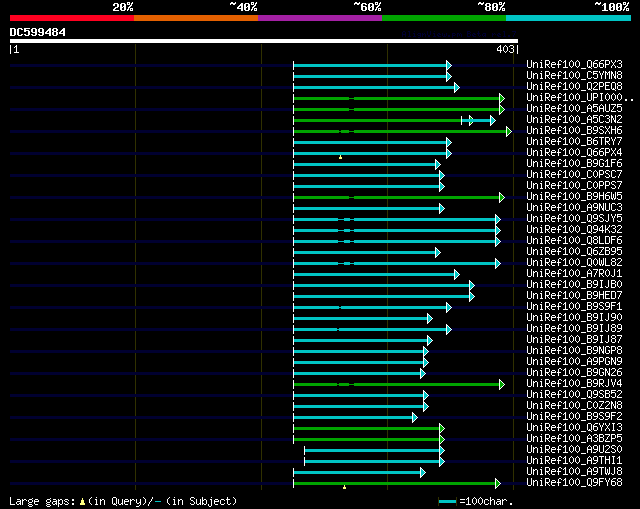The image size is (640, 509).
Task: Click the UniRef100_Q8LDF6 label
Action: pyautogui.click(x=574, y=241)
